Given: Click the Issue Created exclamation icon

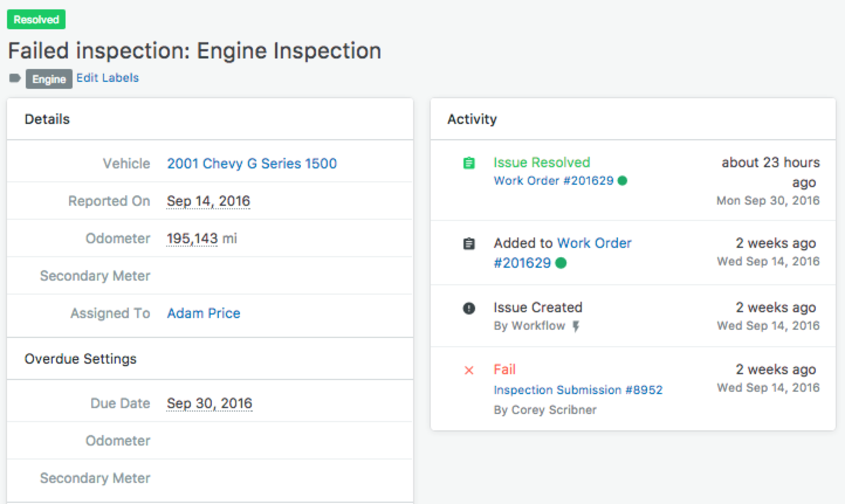Looking at the screenshot, I should click(x=469, y=308).
